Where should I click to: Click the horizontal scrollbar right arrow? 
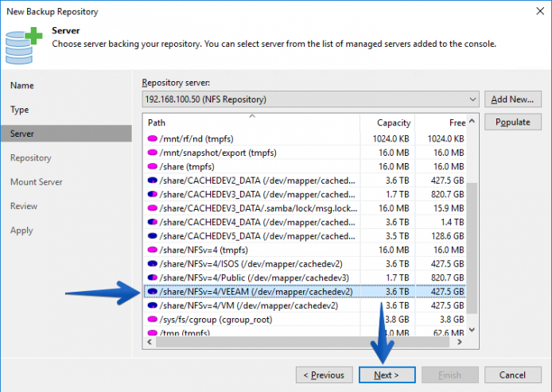[x=460, y=342]
